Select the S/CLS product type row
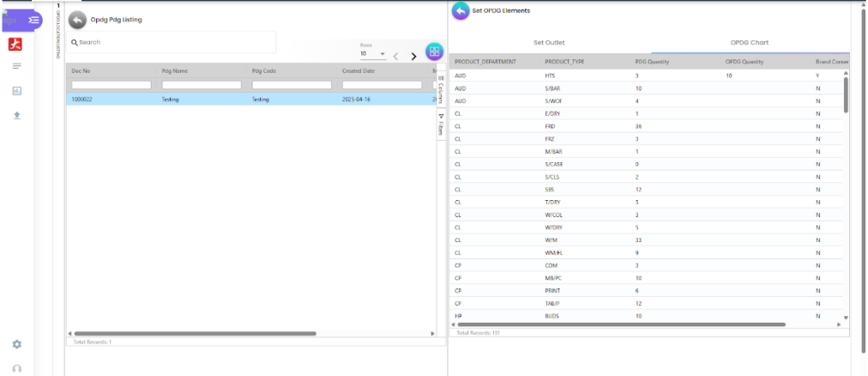This screenshot has height=376, width=868. point(646,177)
